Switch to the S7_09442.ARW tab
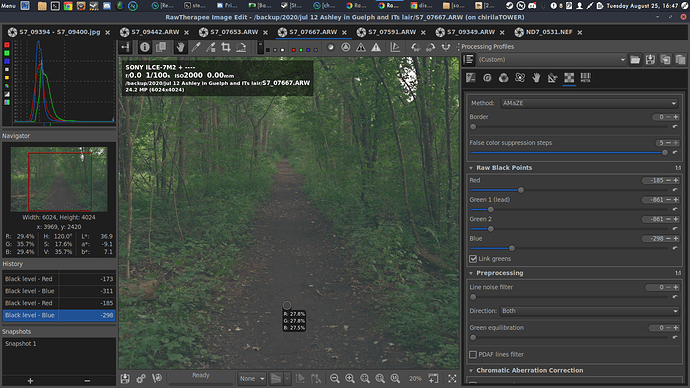The image size is (690, 388). click(155, 32)
